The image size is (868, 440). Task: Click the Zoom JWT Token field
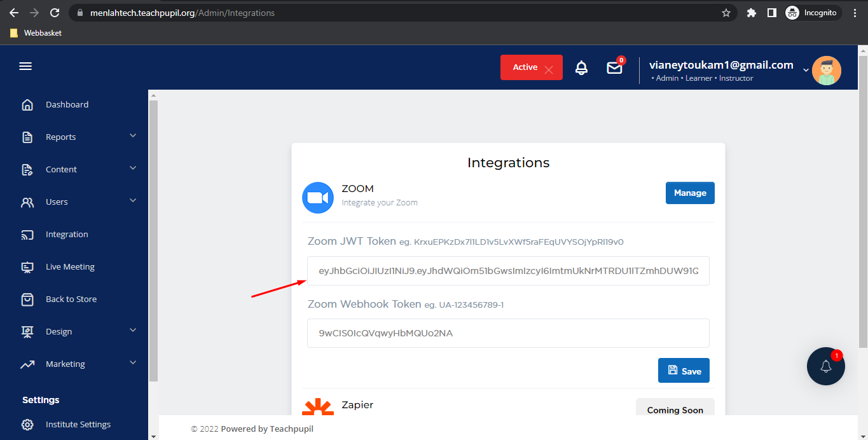(x=508, y=271)
